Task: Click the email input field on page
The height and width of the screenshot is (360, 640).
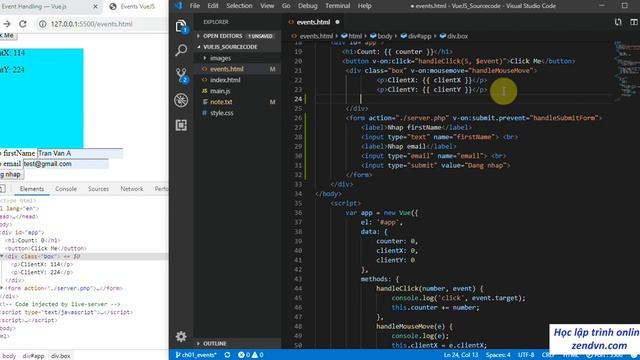Action: (66, 164)
